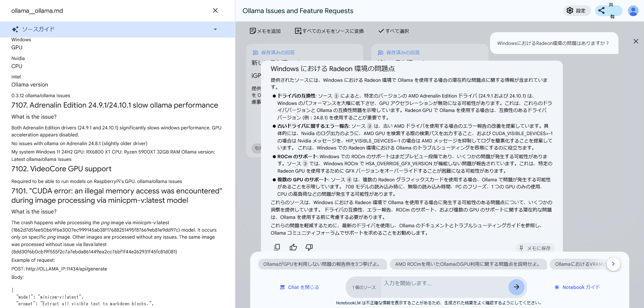Copy the response with the copy icon
The height and width of the screenshot is (308, 644).
pyautogui.click(x=277, y=247)
